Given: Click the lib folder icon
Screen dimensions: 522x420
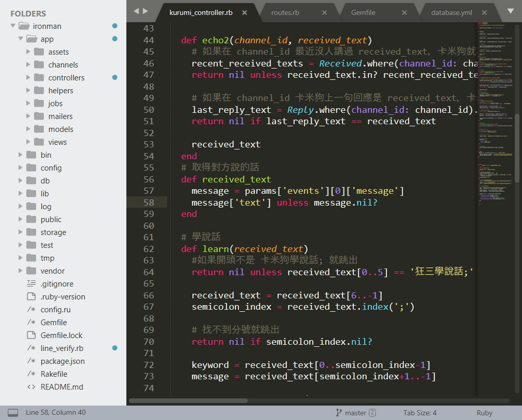Looking at the screenshot, I should pos(31,193).
